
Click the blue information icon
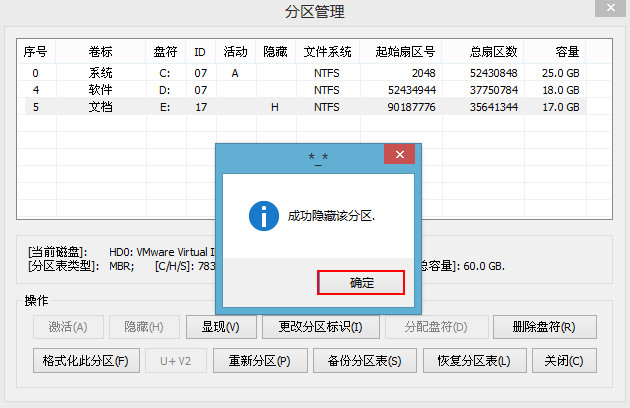click(x=263, y=215)
